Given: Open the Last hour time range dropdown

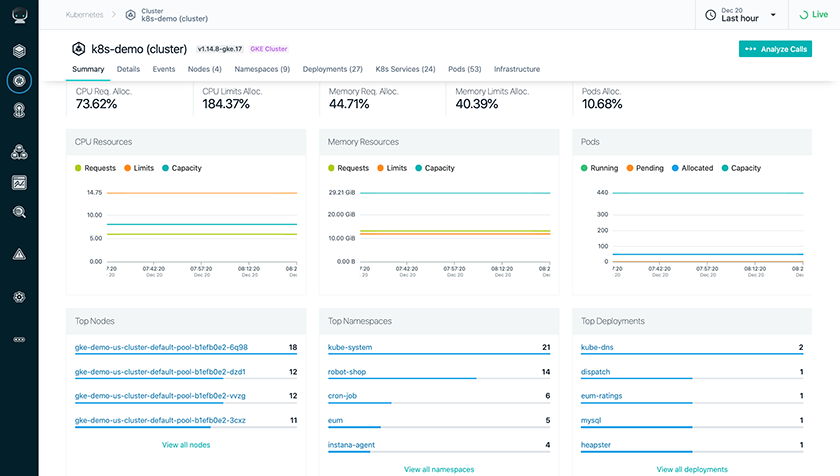Looking at the screenshot, I should click(x=741, y=14).
